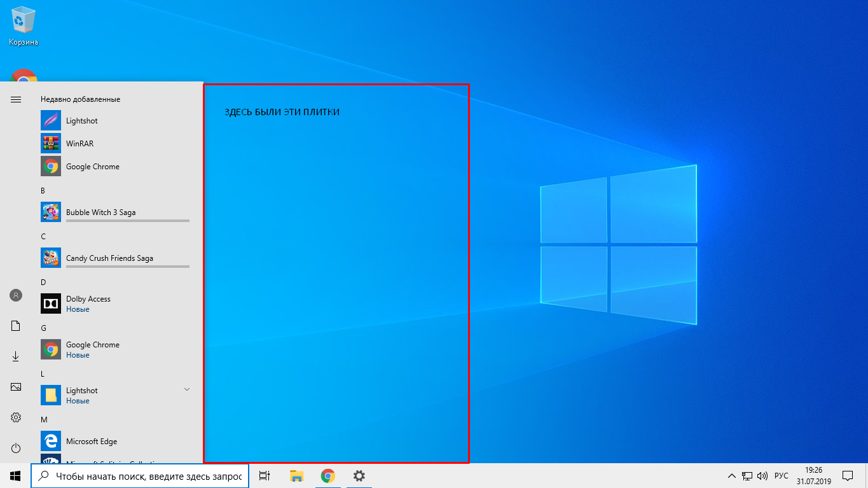Viewport: 868px width, 488px height.
Task: Switch the РУС input language
Action: (x=781, y=476)
